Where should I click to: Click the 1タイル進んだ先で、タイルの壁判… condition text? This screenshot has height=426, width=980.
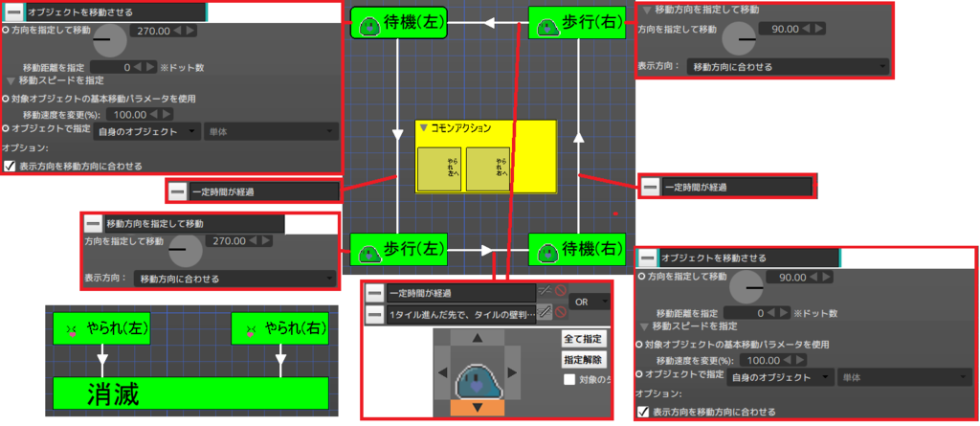[x=462, y=315]
